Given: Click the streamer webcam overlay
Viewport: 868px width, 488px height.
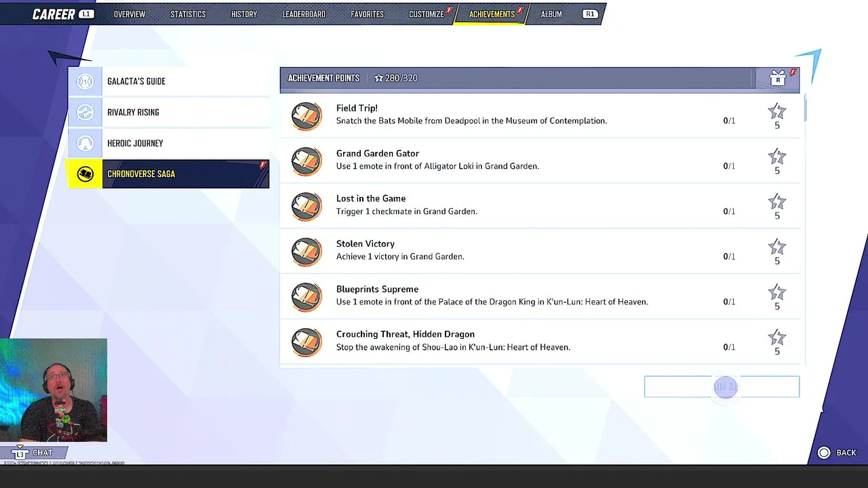Looking at the screenshot, I should pos(54,390).
